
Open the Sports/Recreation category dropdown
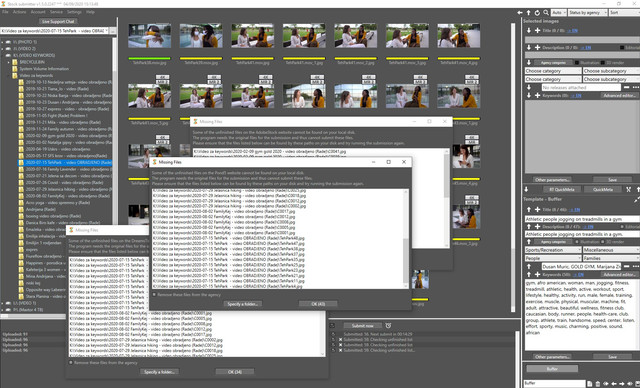pyautogui.click(x=553, y=250)
